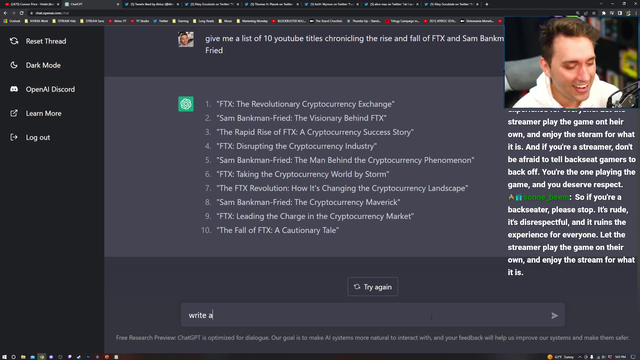This screenshot has height=360, width=640.
Task: Open the Long Reads bookmarks folder
Action: pyautogui.click(x=203, y=21)
